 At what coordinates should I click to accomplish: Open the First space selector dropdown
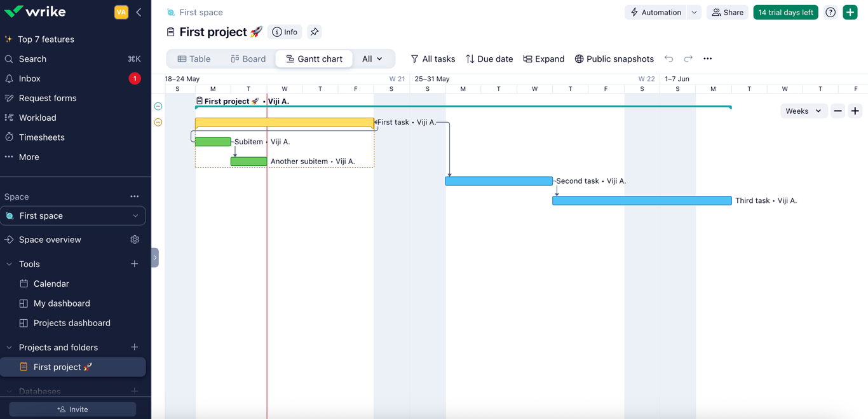coord(73,216)
